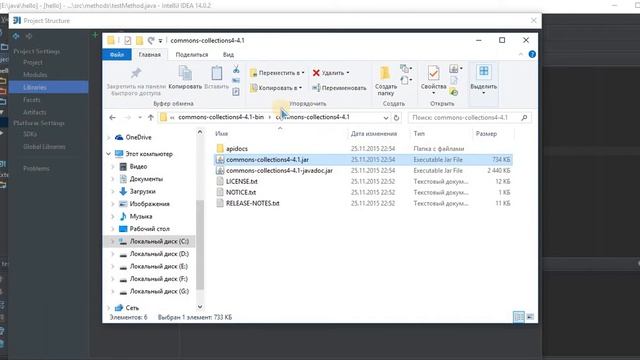Collapse the This PC tree node
This screenshot has height=360, width=640.
(109, 154)
